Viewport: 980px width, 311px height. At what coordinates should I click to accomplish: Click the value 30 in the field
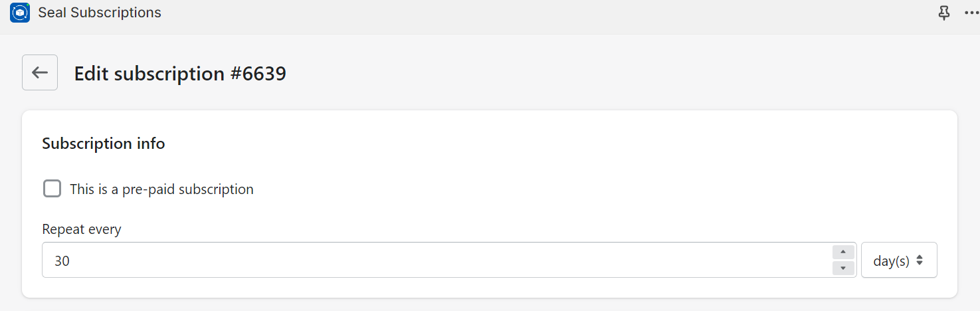(62, 261)
